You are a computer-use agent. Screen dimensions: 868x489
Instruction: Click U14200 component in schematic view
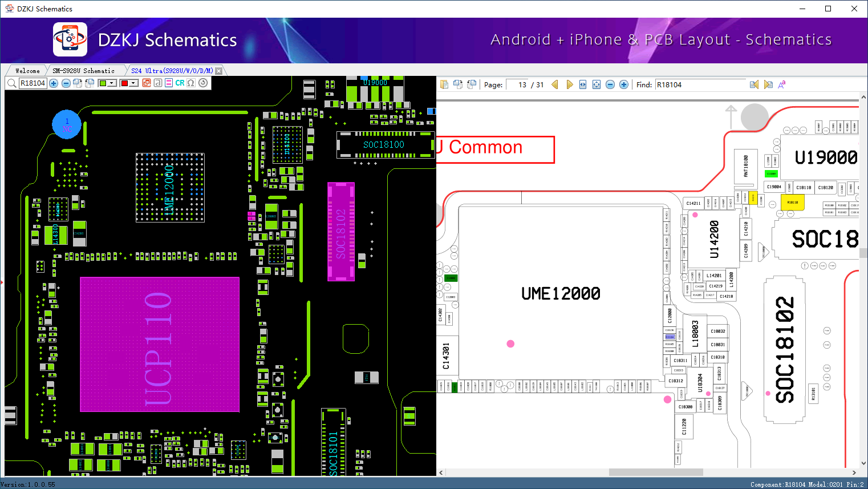coord(713,240)
